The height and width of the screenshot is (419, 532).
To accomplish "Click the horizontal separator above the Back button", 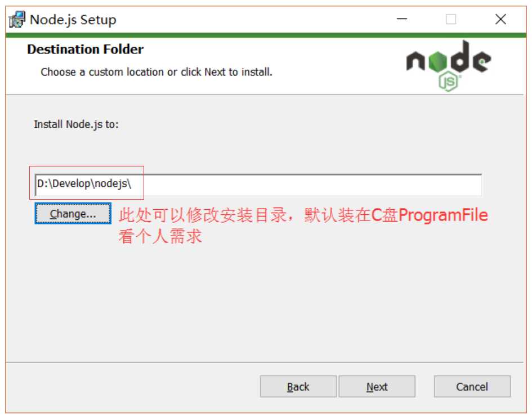I will coord(265,362).
